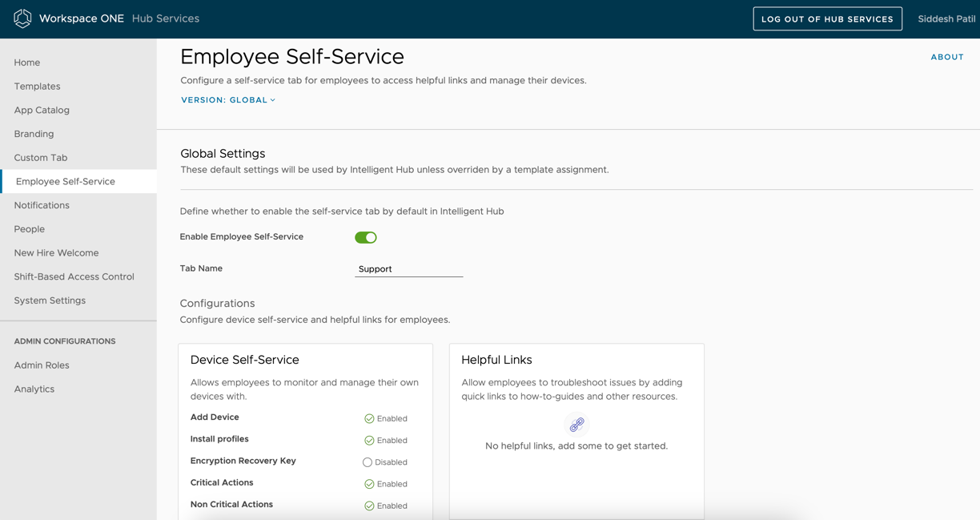Click the Add Device enabled checkmark icon
The height and width of the screenshot is (520, 980).
[x=369, y=418]
